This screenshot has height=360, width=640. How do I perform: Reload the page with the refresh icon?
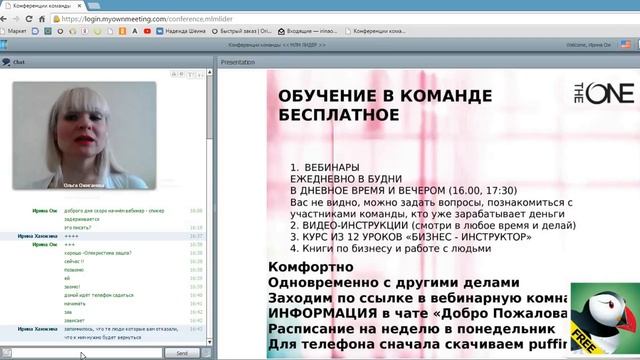pos(29,19)
